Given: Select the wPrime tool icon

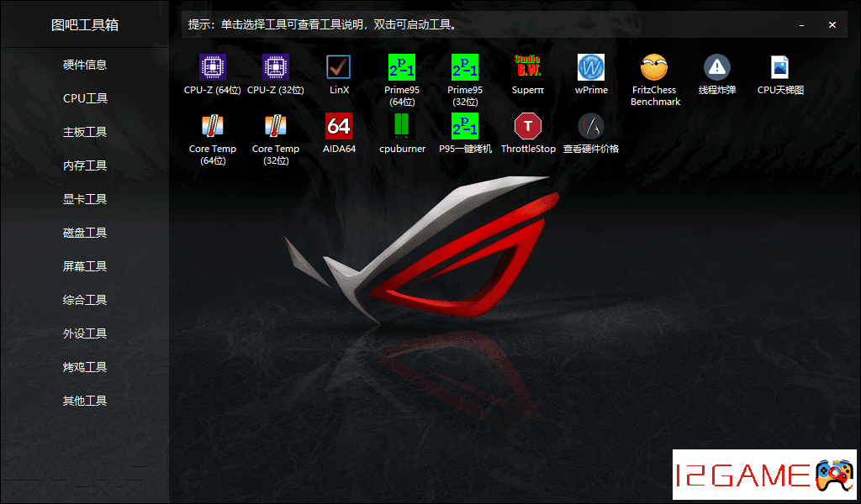Looking at the screenshot, I should click(x=591, y=67).
